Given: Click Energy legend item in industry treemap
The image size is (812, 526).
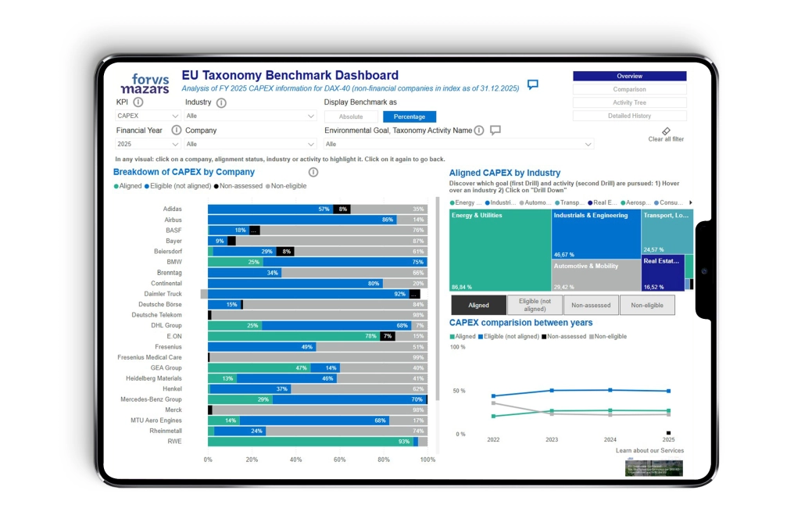Looking at the screenshot, I should tap(465, 202).
